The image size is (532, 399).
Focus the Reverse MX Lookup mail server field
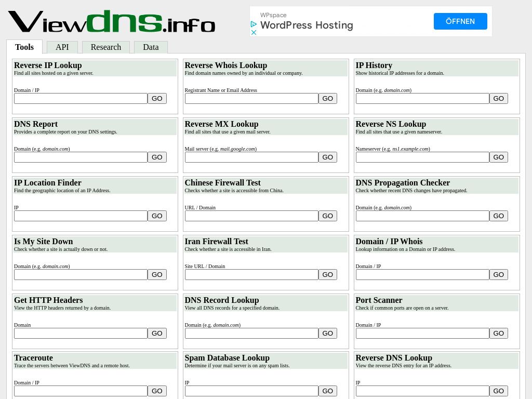(251, 157)
